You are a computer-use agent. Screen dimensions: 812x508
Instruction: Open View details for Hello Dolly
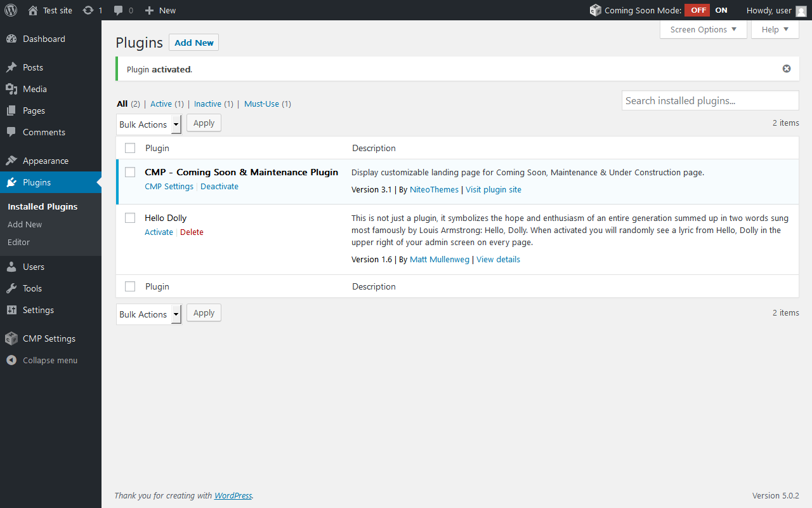click(498, 260)
